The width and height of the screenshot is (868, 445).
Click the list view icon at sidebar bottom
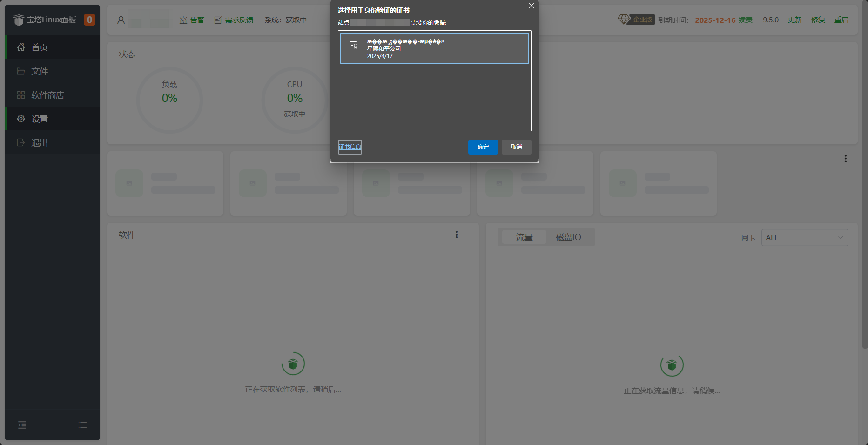[x=82, y=425]
